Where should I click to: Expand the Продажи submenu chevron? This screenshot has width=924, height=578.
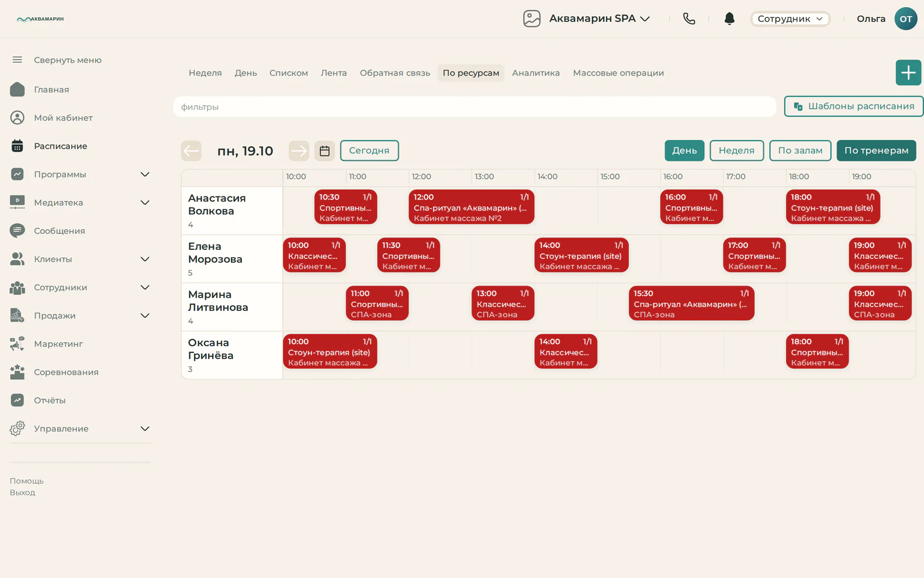click(145, 316)
